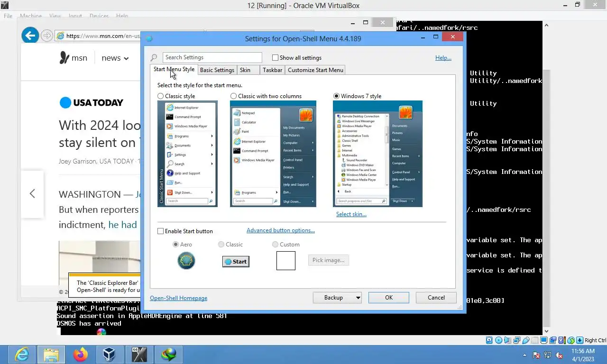Choose the Custom button radio option
This screenshot has width=607, height=364.
(275, 245)
